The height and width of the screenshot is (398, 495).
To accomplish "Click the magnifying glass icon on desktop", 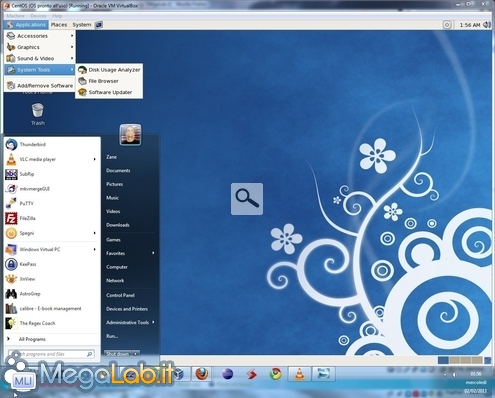I will point(247,199).
